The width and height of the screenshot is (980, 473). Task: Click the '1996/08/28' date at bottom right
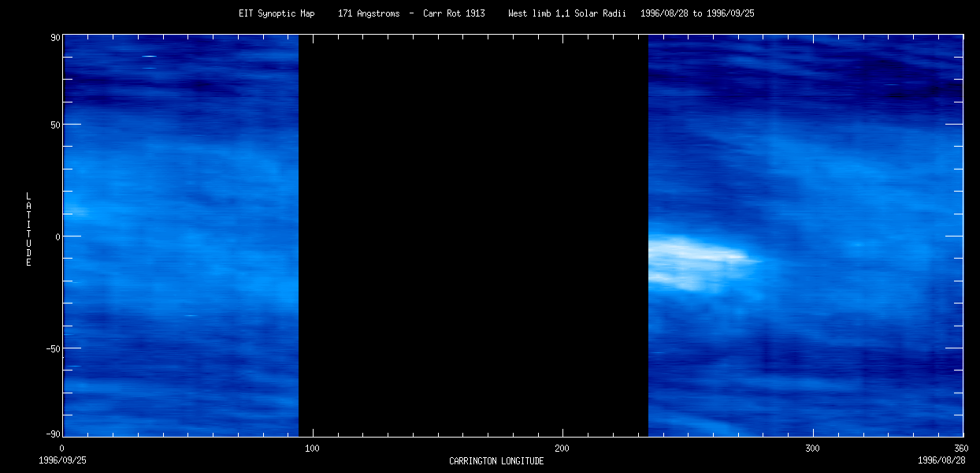click(941, 460)
